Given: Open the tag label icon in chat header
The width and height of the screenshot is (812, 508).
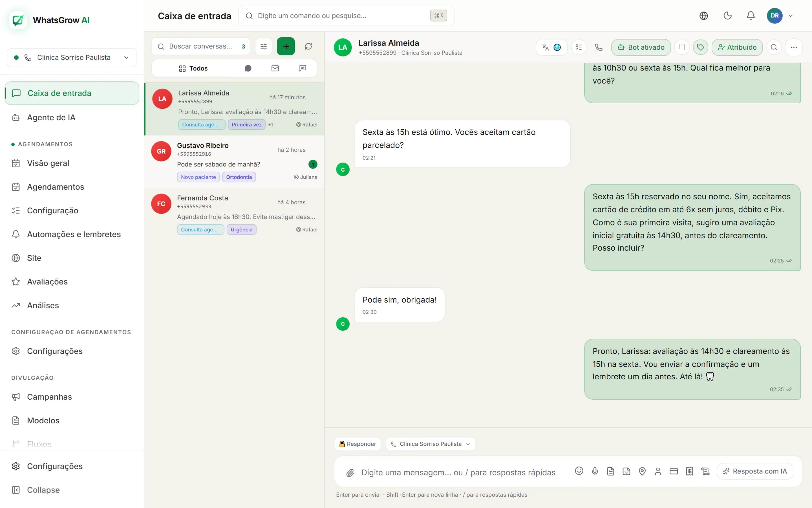Looking at the screenshot, I should tap(701, 47).
